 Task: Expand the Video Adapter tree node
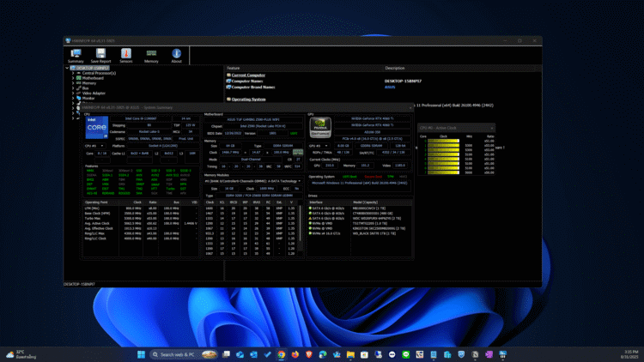[73, 94]
